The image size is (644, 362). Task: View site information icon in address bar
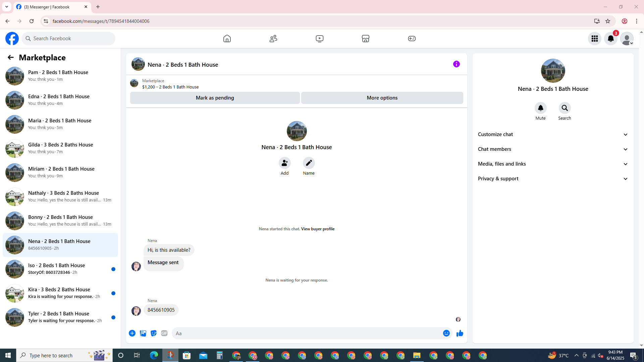[46, 21]
